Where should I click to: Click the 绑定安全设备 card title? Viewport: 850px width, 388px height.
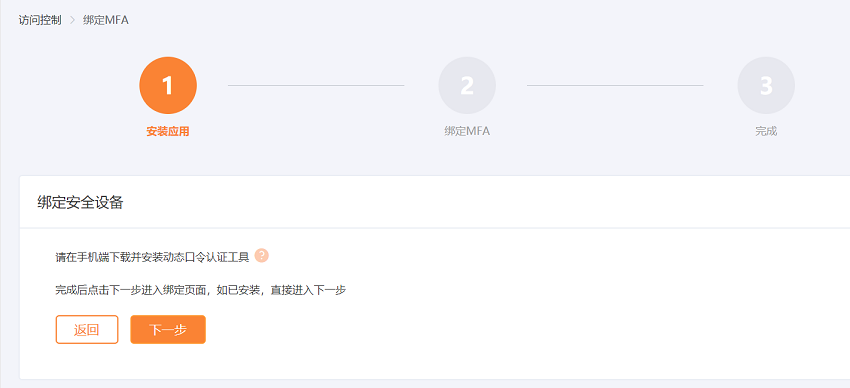pyautogui.click(x=80, y=203)
